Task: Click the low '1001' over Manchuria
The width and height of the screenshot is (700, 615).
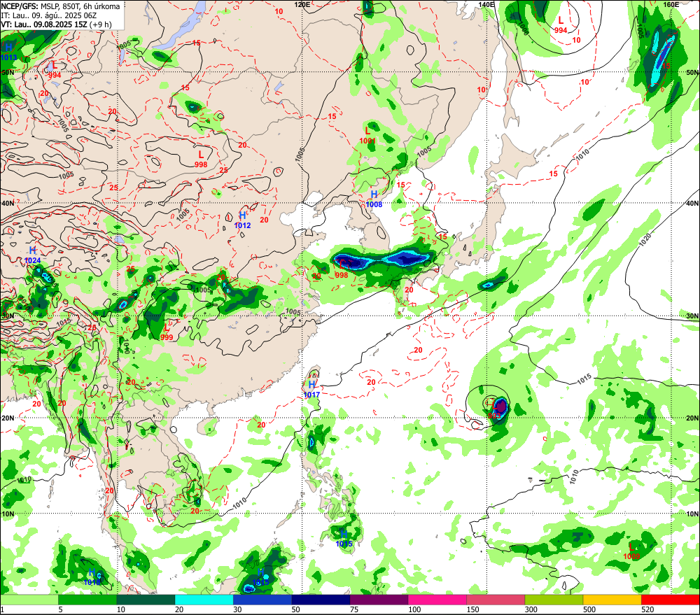Action: point(367,136)
